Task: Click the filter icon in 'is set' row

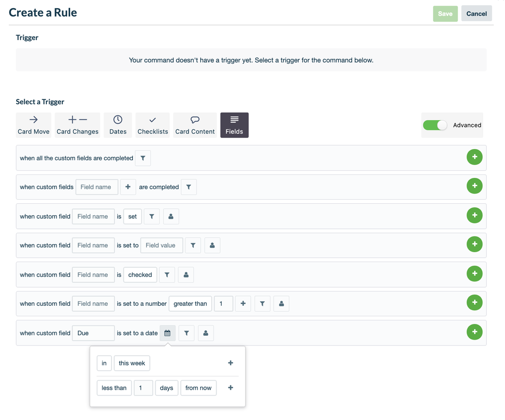Action: 152,216
